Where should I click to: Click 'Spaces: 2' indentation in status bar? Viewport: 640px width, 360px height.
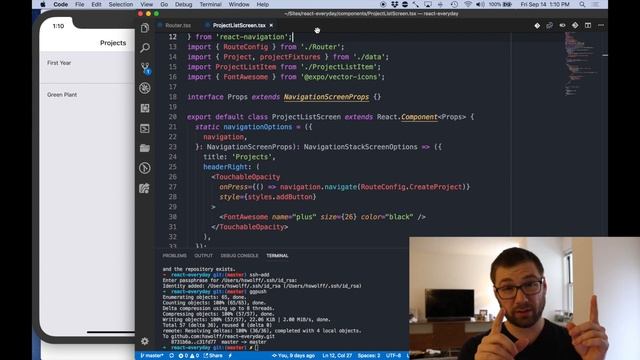[369, 356]
